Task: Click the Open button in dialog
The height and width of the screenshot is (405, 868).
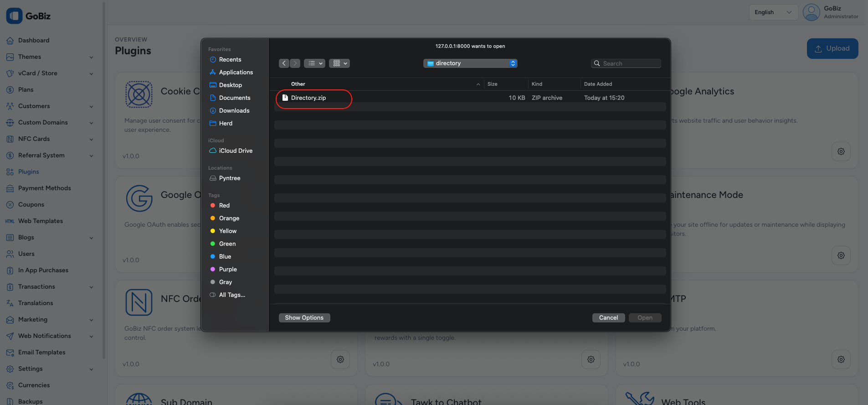Action: (645, 318)
